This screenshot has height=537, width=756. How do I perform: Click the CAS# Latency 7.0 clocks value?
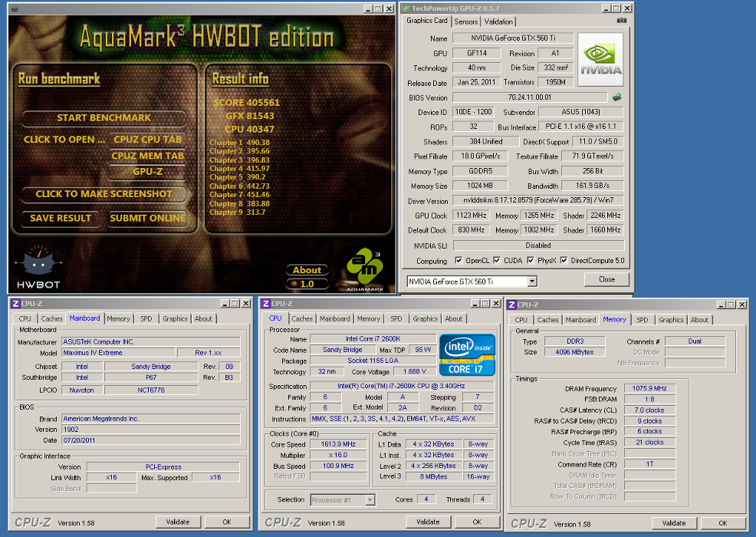pyautogui.click(x=649, y=410)
